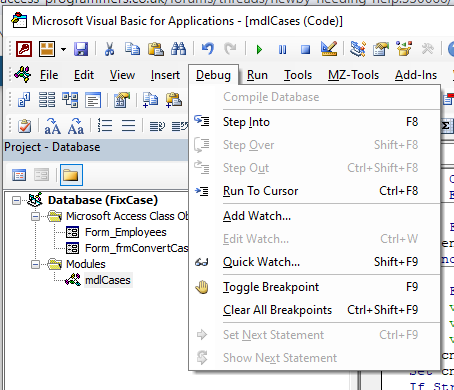This screenshot has width=454, height=390.
Task: Click the View Object icon in Project pane
Action: click(42, 175)
